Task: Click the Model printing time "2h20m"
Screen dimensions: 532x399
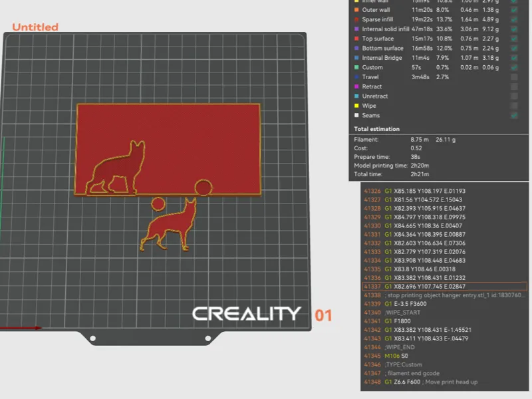Action: [x=420, y=166]
